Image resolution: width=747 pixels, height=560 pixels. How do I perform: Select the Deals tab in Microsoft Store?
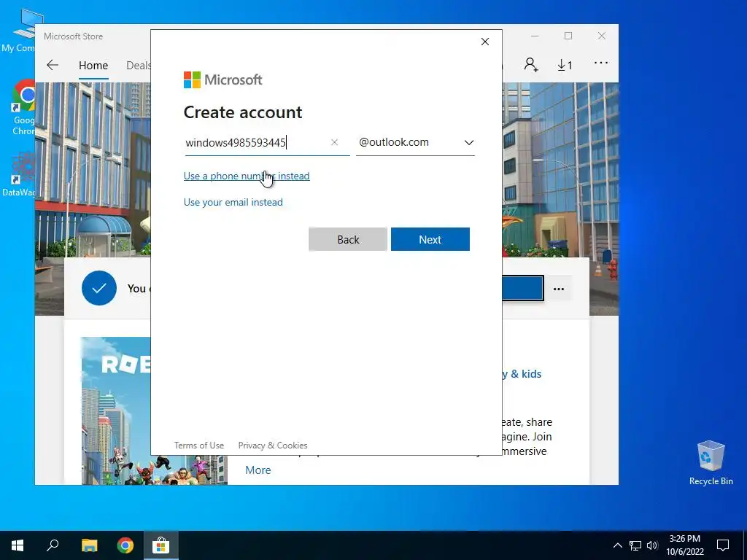point(138,65)
